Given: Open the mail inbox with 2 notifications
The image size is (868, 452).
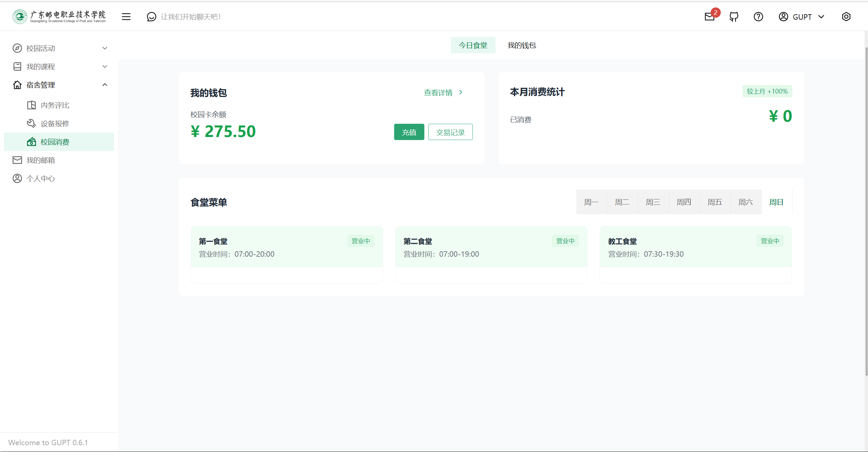Looking at the screenshot, I should [709, 16].
